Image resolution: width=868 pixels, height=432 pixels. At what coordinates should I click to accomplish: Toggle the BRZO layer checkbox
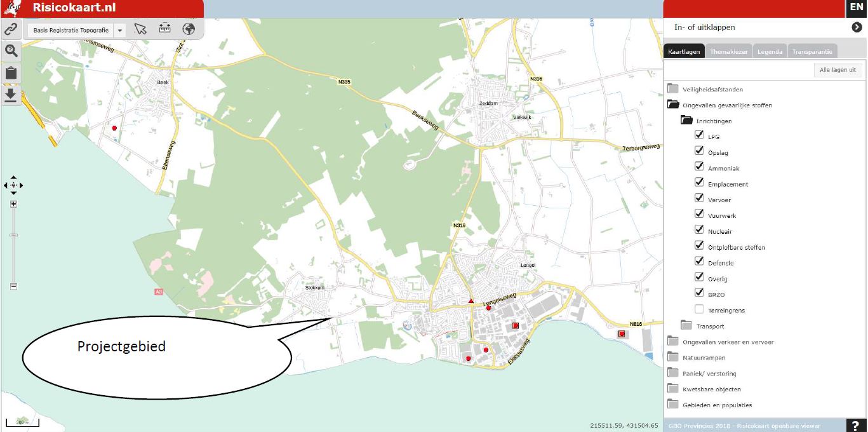coord(699,294)
